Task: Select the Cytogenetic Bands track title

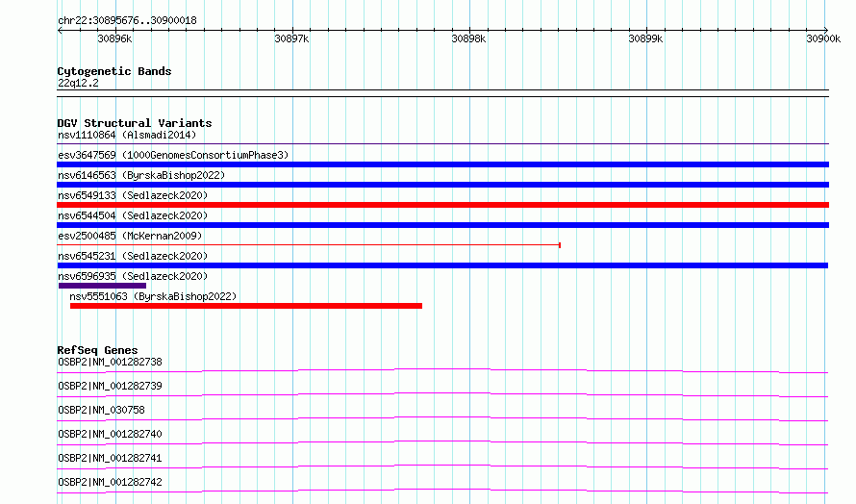Action: [x=114, y=71]
